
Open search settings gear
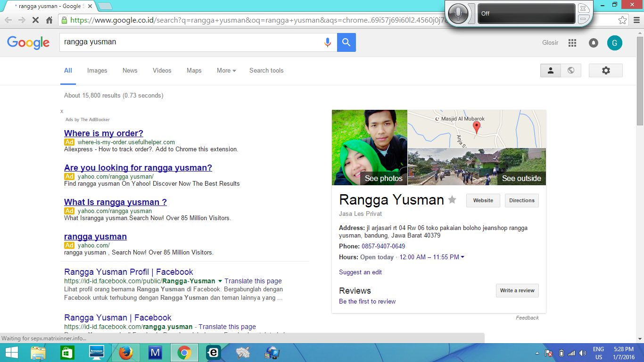606,71
